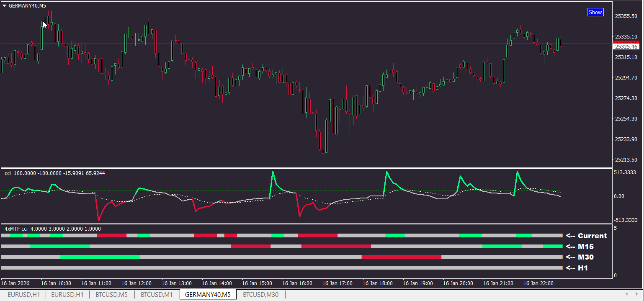Click the 25213.50 price axis value
Viewport: 644px width, 301px height.
click(626, 160)
